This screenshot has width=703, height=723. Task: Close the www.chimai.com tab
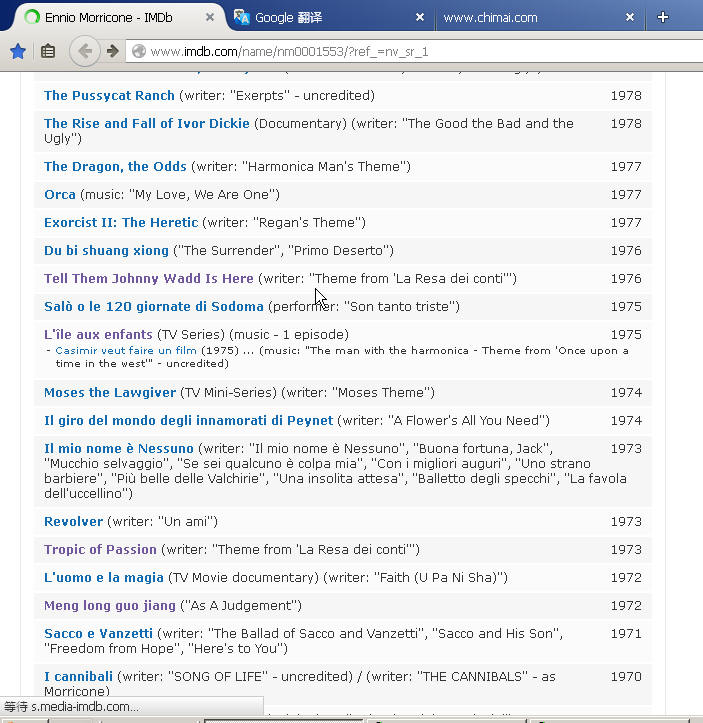tap(630, 18)
